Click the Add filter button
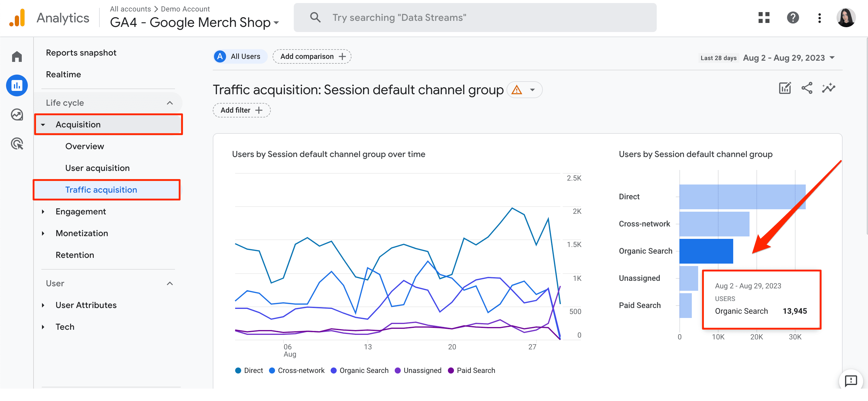The width and height of the screenshot is (868, 401). tap(241, 110)
